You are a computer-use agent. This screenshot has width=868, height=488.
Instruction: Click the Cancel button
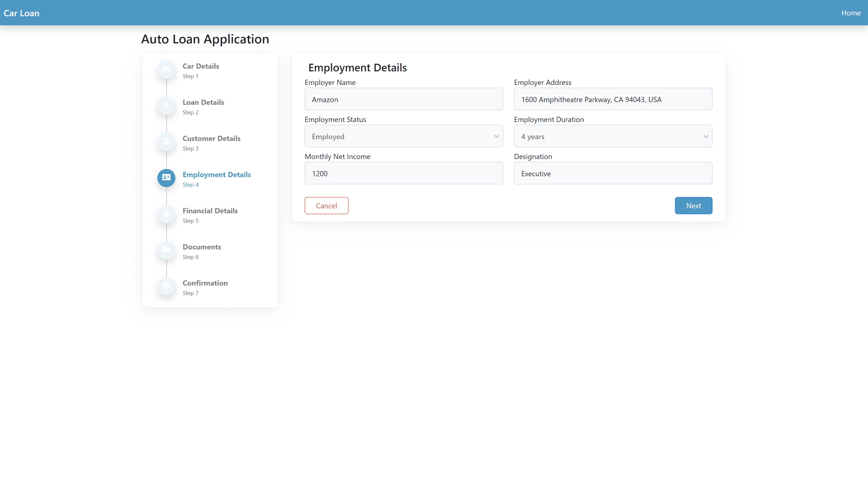pyautogui.click(x=326, y=205)
